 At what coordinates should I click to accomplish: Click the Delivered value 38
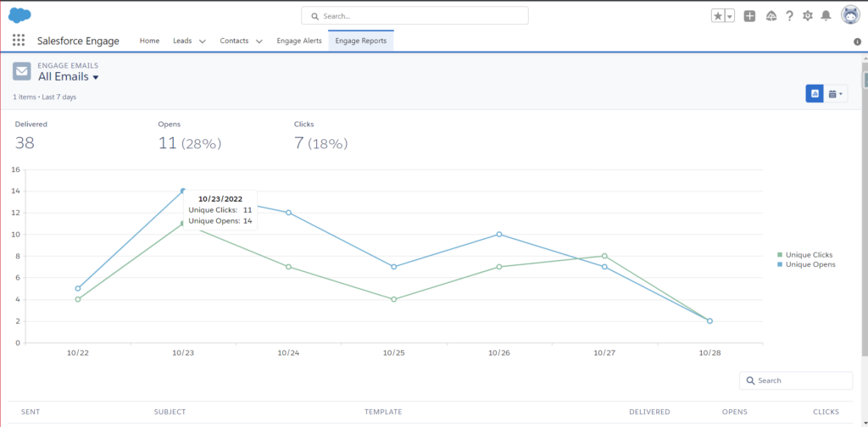(x=25, y=143)
